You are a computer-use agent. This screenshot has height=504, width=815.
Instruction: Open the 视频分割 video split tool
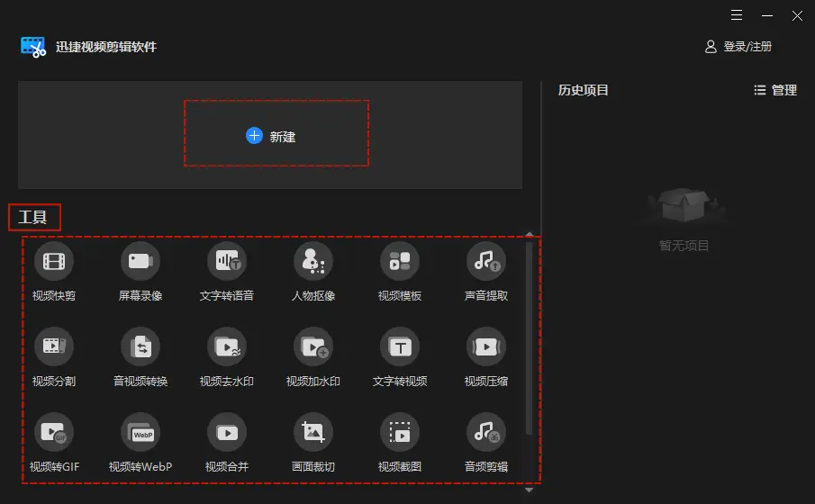[x=53, y=357]
